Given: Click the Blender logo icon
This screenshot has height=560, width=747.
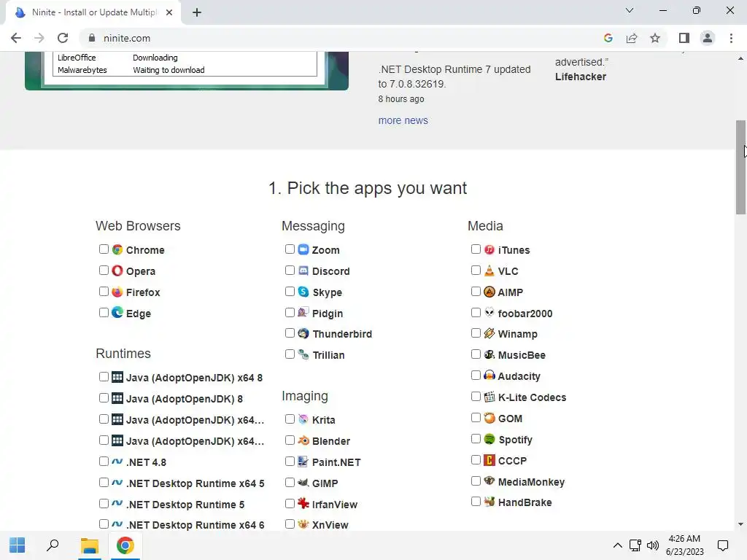Looking at the screenshot, I should 303,440.
